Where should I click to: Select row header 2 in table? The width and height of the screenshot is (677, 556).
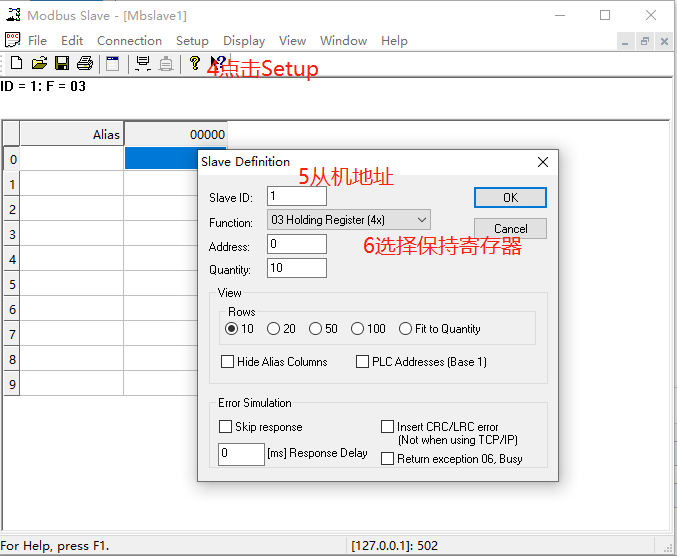(12, 209)
